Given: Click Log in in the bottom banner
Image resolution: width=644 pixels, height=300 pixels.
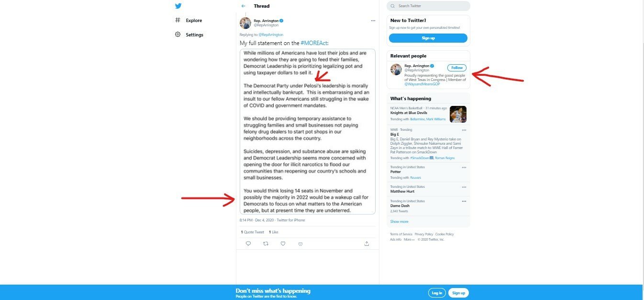Looking at the screenshot, I should click(437, 293).
